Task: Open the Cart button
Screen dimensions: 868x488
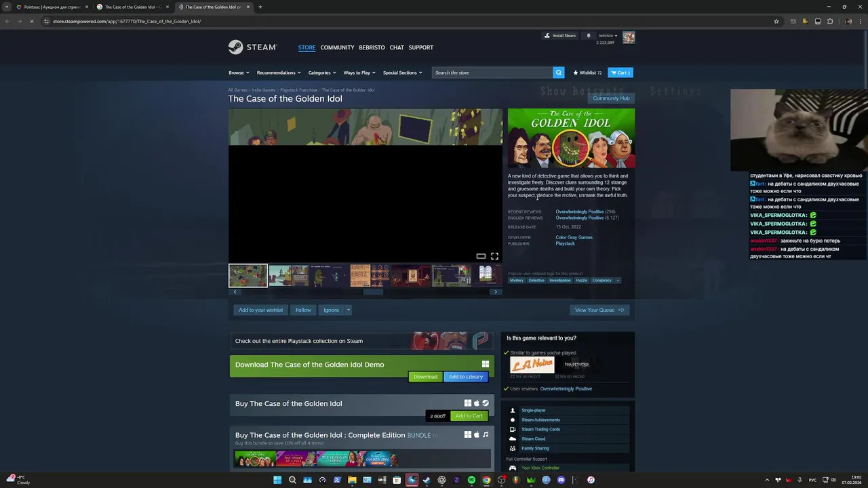Action: [x=620, y=73]
